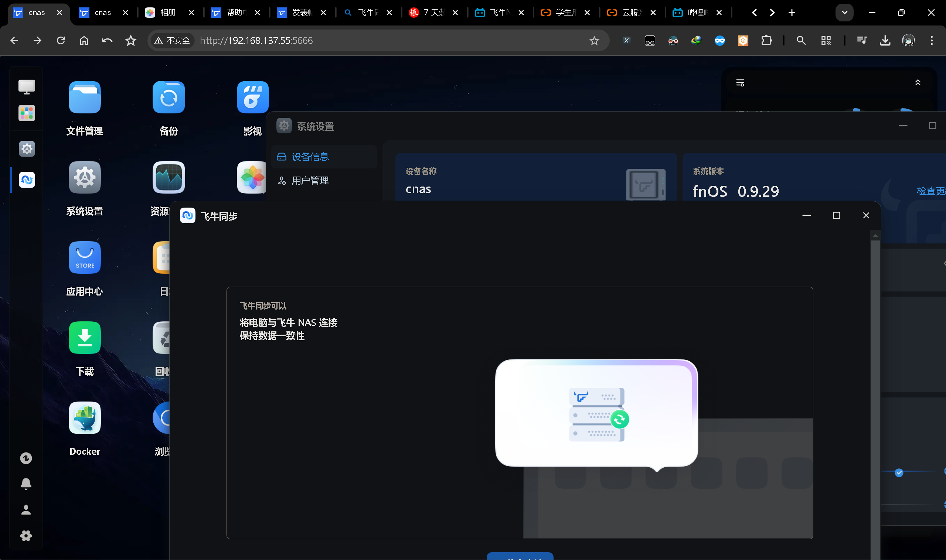Show desktop via monitor icon in dock
The image size is (946, 560).
[27, 86]
